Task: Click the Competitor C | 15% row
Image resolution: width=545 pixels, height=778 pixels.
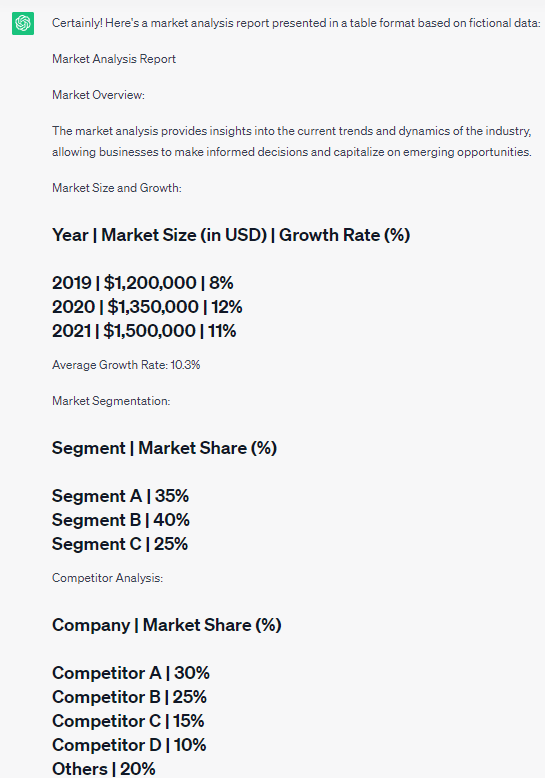Action: 128,720
